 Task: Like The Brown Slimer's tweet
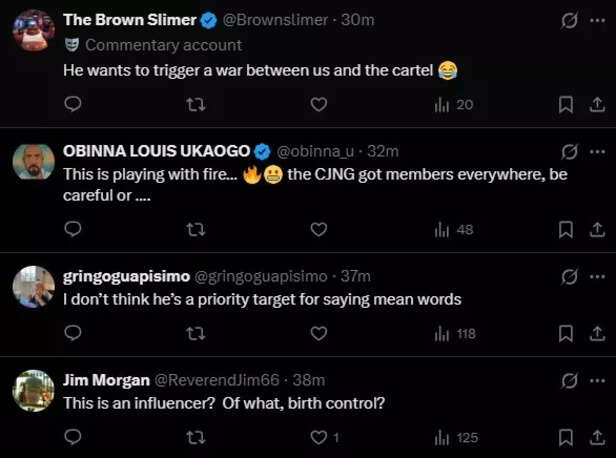pyautogui.click(x=318, y=104)
